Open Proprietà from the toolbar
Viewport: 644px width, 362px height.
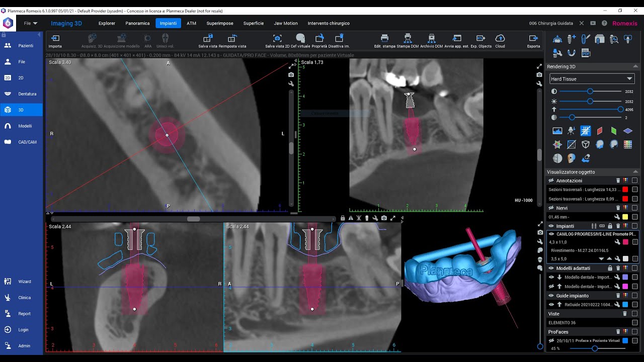[319, 38]
